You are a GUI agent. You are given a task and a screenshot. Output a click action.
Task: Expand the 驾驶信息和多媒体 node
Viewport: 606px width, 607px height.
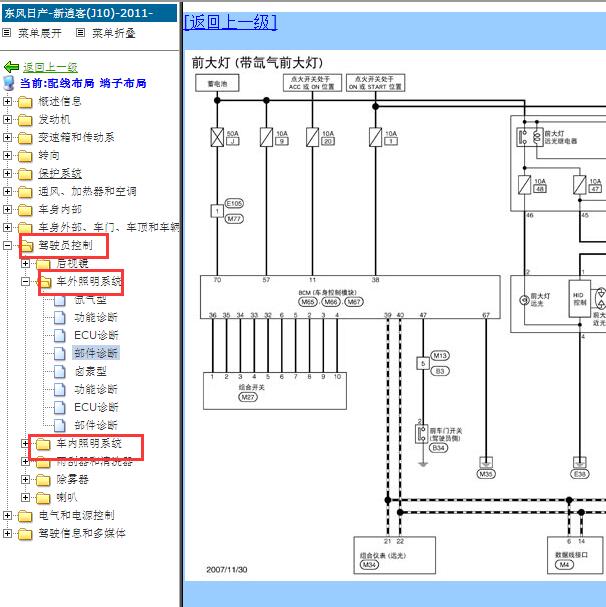(7, 533)
